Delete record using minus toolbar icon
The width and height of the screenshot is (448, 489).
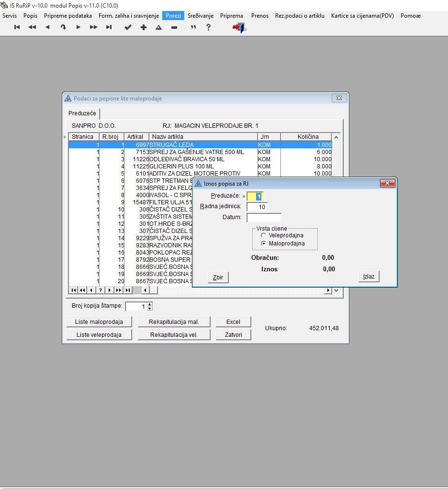[174, 28]
